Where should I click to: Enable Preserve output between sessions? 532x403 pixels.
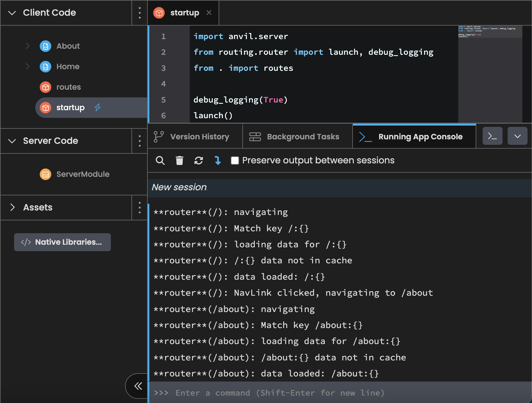(x=235, y=160)
